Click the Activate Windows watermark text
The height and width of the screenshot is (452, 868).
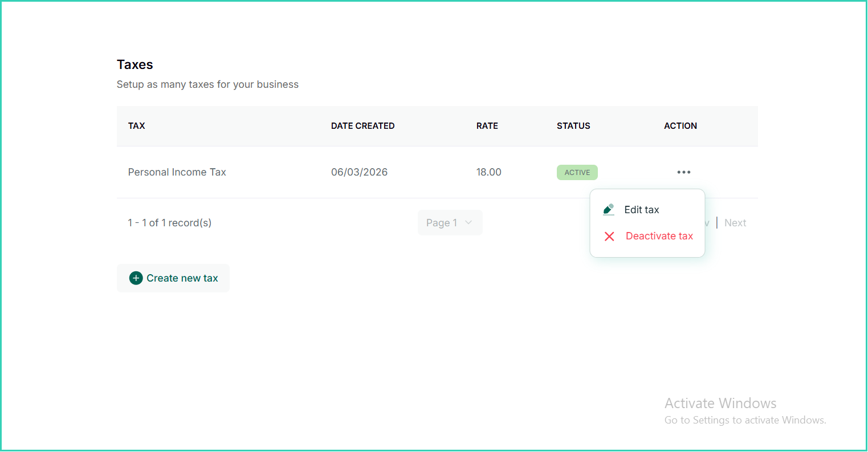(x=720, y=404)
